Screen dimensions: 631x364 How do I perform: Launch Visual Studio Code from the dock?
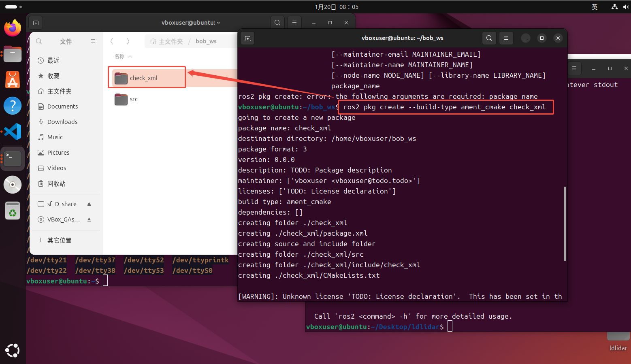point(13,132)
